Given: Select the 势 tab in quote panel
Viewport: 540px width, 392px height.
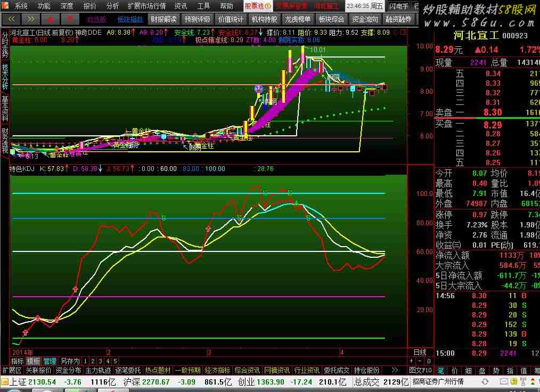Looking at the screenshot, I should tap(496, 371).
